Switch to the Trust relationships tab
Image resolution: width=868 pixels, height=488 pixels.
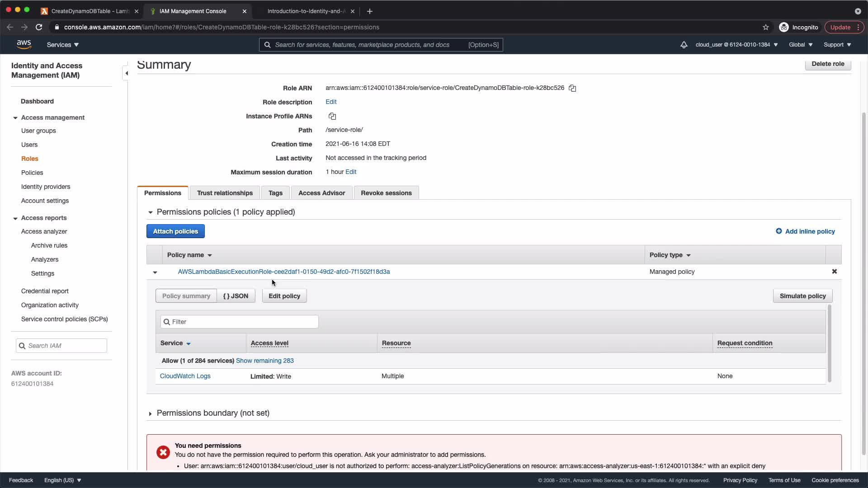(225, 193)
